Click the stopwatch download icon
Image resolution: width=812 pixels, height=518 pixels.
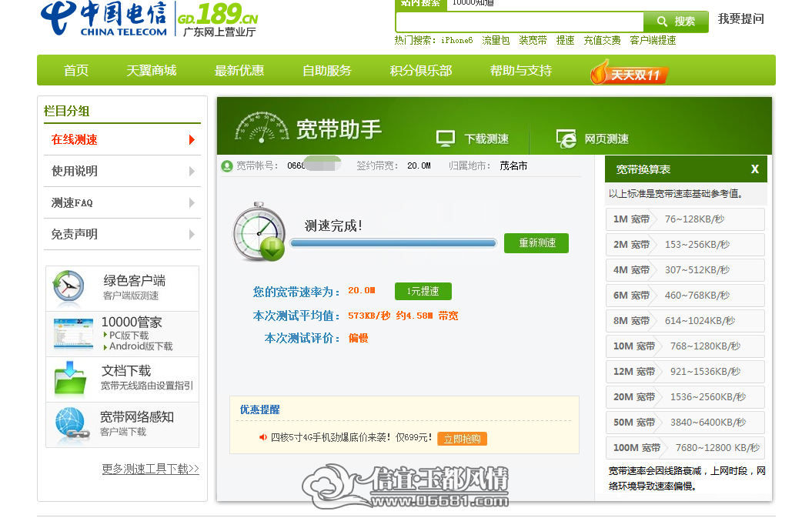[259, 232]
